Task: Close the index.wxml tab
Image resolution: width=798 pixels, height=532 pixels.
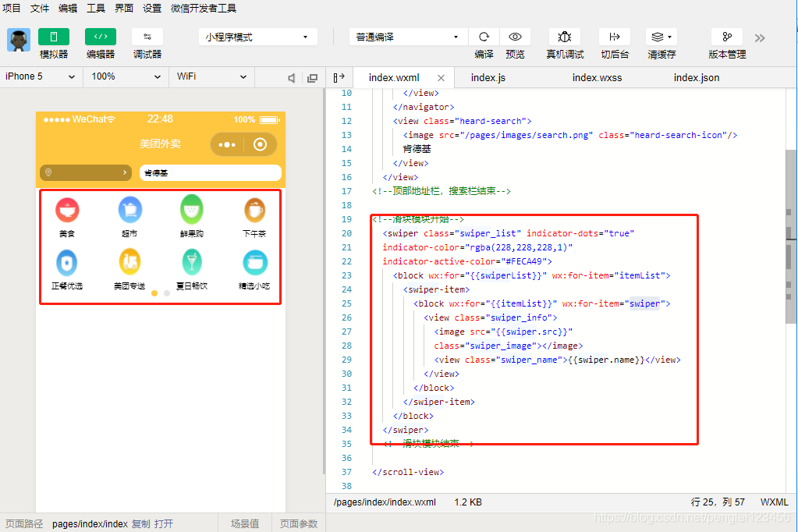Action: (x=442, y=78)
